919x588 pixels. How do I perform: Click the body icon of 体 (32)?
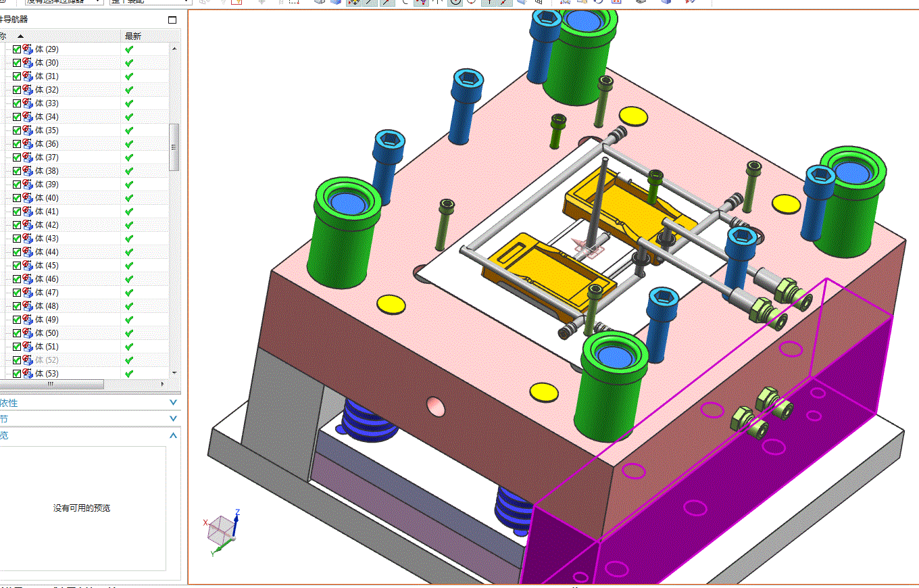(x=28, y=90)
